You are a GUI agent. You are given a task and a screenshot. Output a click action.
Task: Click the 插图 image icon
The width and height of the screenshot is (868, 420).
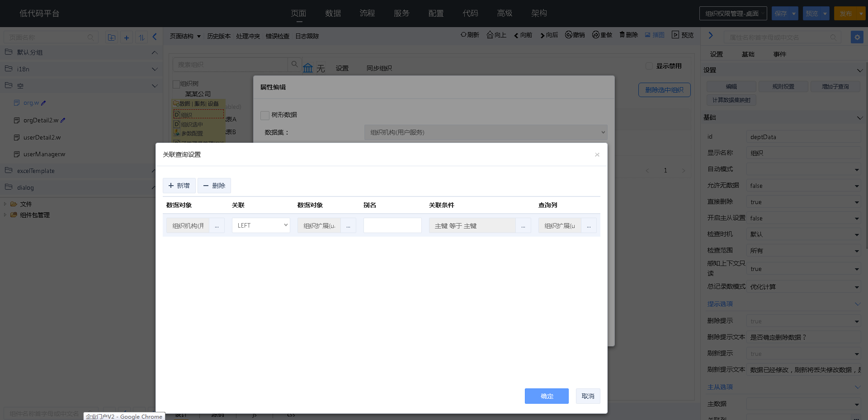coord(654,35)
